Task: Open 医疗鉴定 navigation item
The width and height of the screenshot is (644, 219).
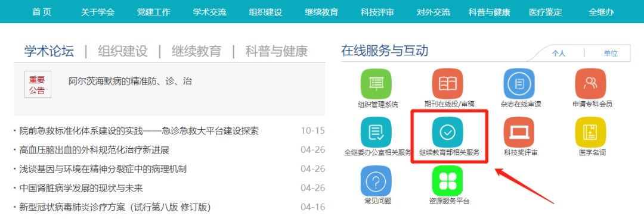Action: (545, 12)
